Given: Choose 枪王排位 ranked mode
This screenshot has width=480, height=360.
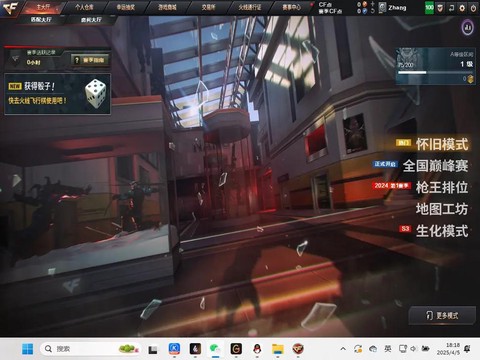Looking at the screenshot, I should click(x=442, y=187).
